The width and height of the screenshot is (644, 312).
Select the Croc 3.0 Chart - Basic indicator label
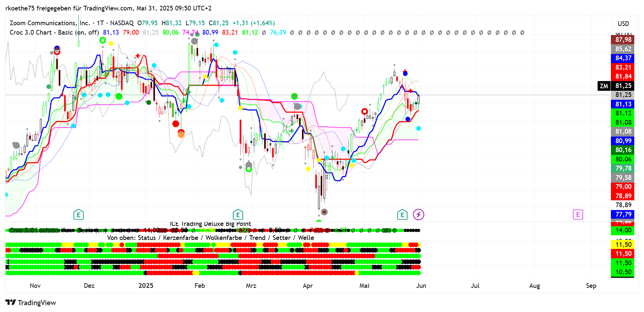pos(54,32)
